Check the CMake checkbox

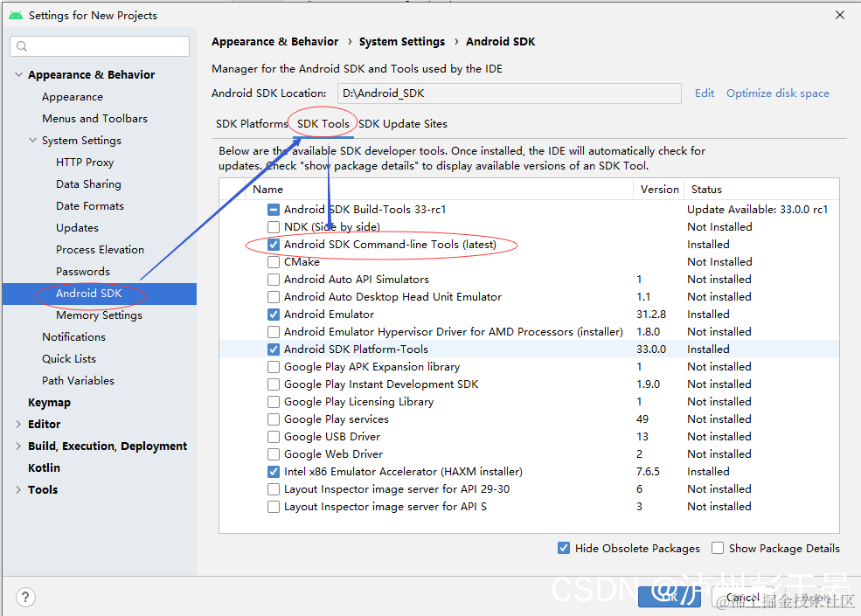[x=274, y=262]
